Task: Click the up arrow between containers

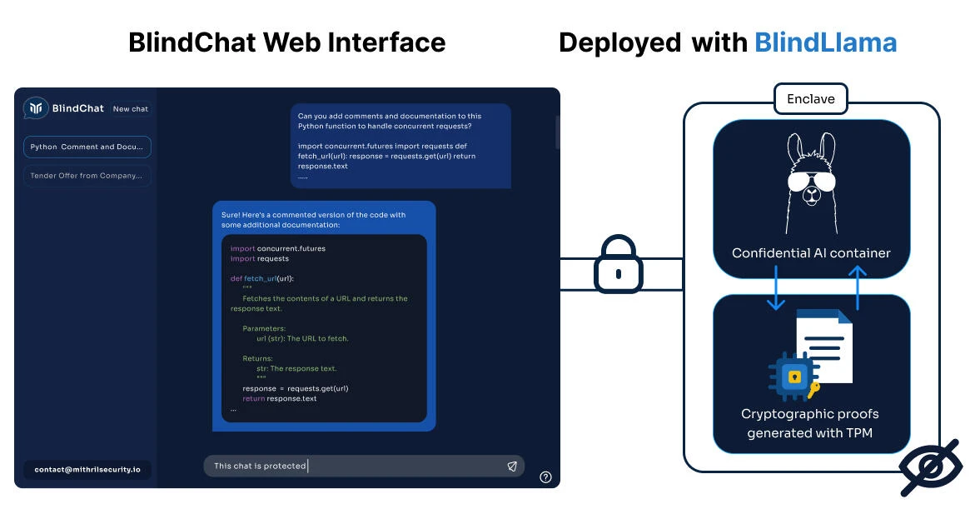Action: (858, 287)
